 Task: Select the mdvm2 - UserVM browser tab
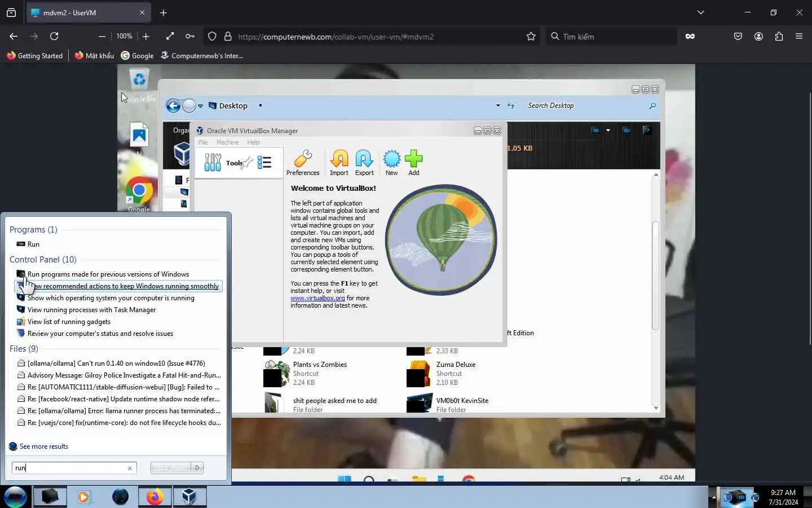click(x=88, y=12)
